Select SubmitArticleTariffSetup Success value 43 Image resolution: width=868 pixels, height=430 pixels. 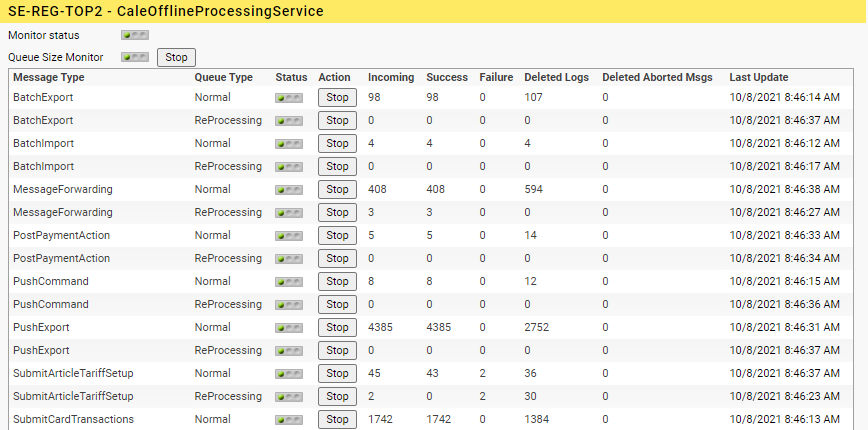[x=432, y=374]
